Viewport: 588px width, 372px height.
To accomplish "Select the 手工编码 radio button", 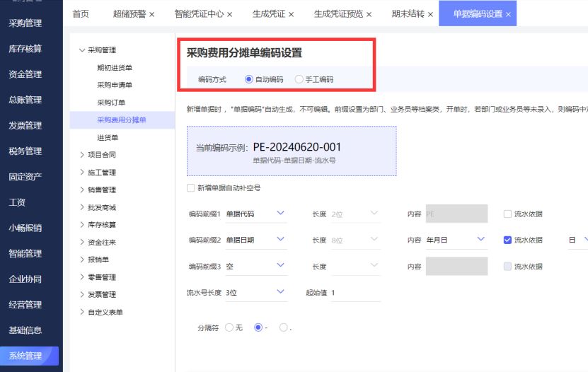I will (299, 80).
